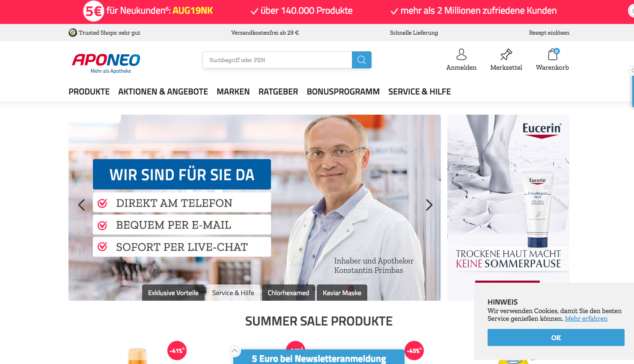The width and height of the screenshot is (634, 364).
Task: Follow the Mehr erfahren cookie link
Action: (x=586, y=319)
